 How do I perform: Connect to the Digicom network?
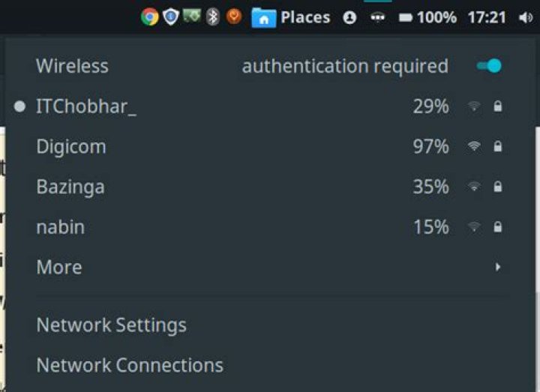(268, 147)
